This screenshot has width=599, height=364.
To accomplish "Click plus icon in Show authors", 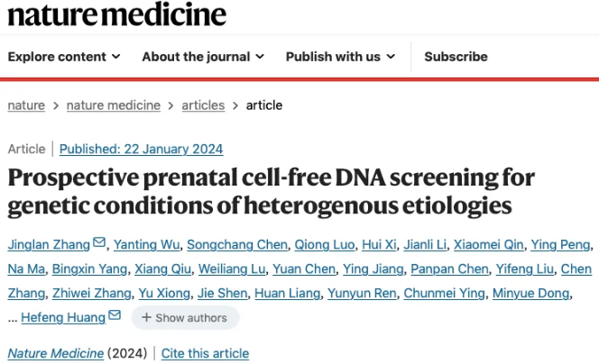I will 146,317.
